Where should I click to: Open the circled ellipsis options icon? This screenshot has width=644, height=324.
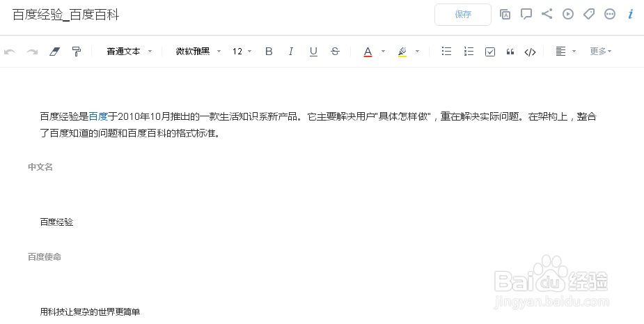point(610,15)
